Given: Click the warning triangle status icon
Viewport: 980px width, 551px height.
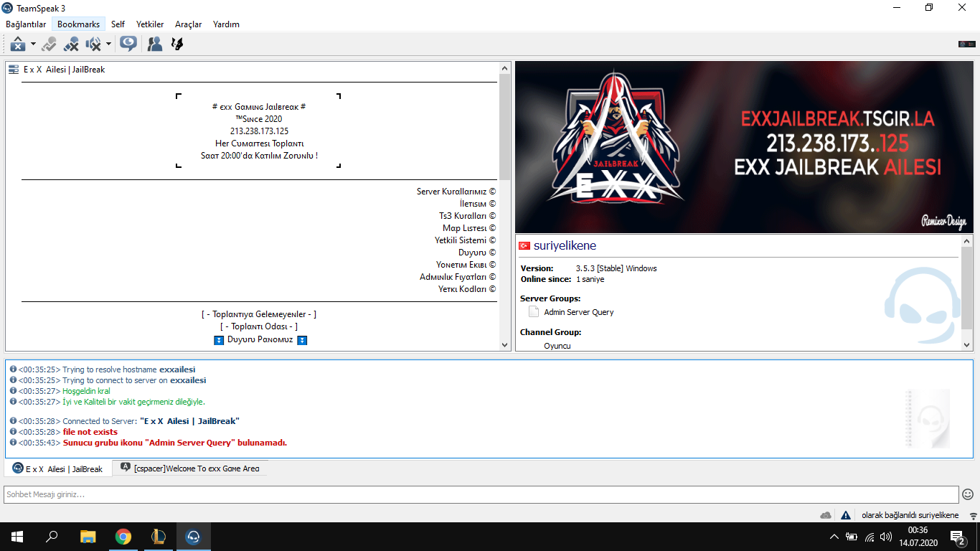Looking at the screenshot, I should [x=846, y=515].
